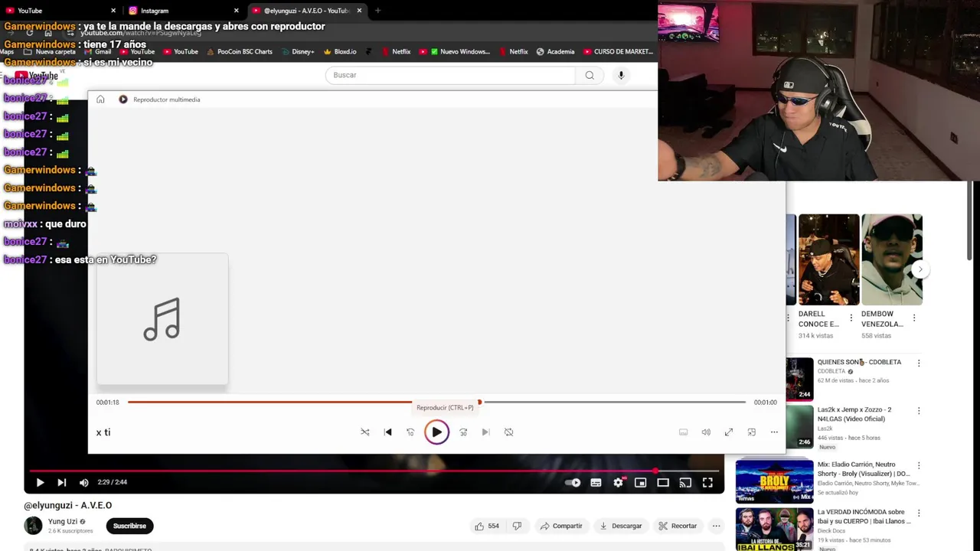Image resolution: width=980 pixels, height=551 pixels.
Task: Play the YouTube video
Action: coord(40,483)
